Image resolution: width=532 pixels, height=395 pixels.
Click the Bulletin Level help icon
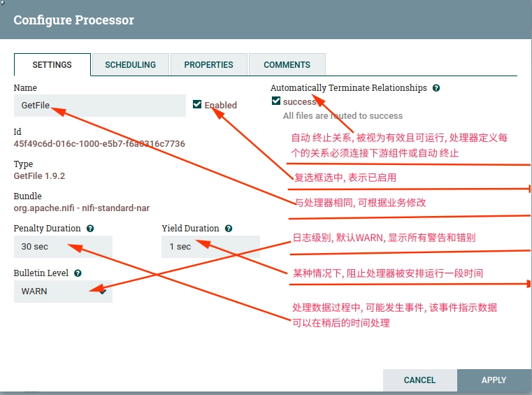point(78,273)
